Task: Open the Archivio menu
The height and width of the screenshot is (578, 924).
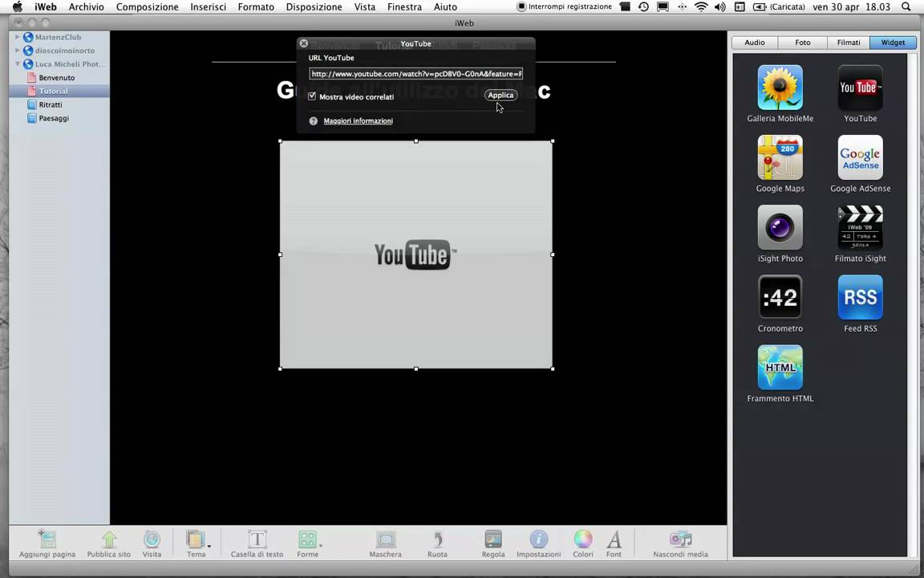Action: 86,7
